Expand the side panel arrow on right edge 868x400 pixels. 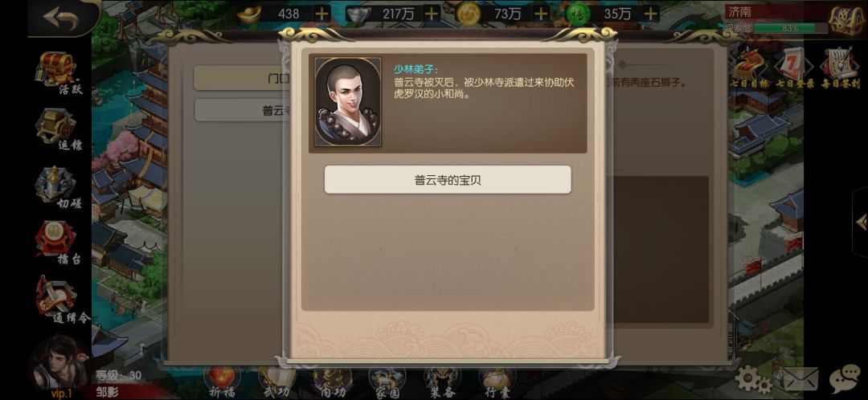(862, 222)
